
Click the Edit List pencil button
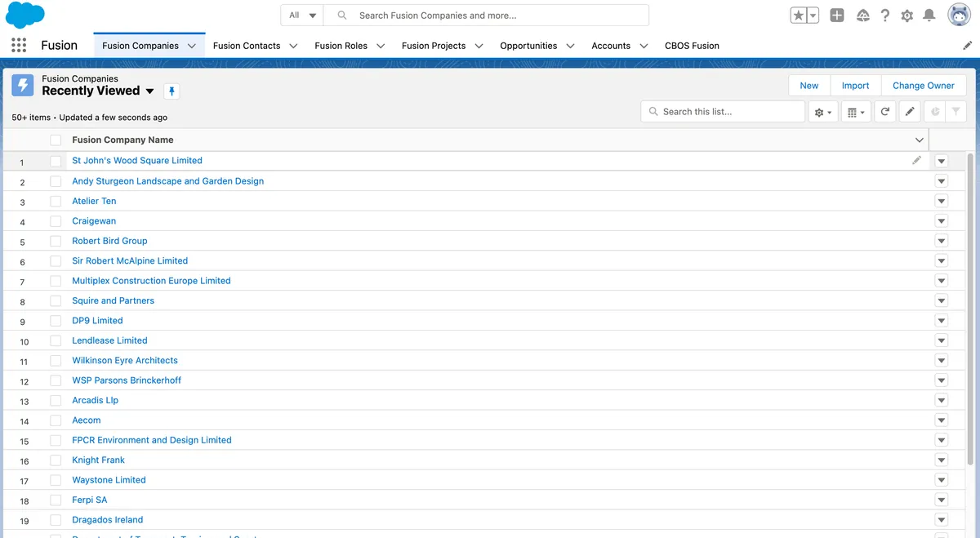click(x=910, y=112)
